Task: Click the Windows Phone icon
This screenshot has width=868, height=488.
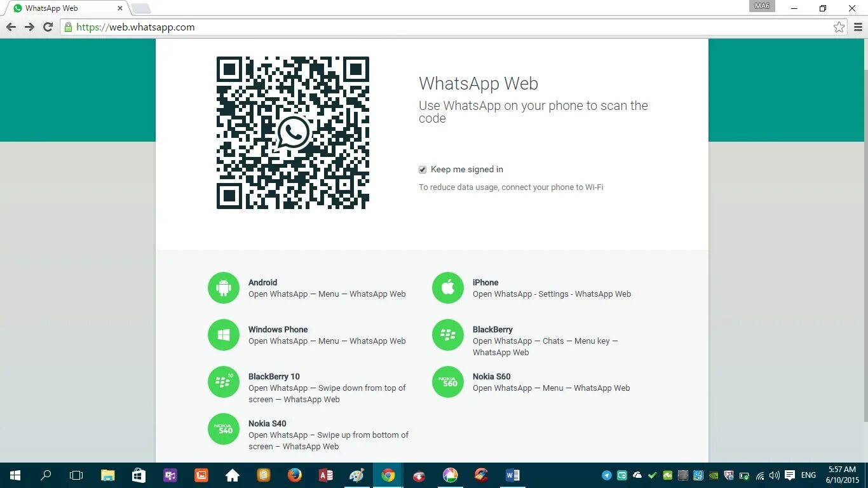Action: pyautogui.click(x=224, y=335)
